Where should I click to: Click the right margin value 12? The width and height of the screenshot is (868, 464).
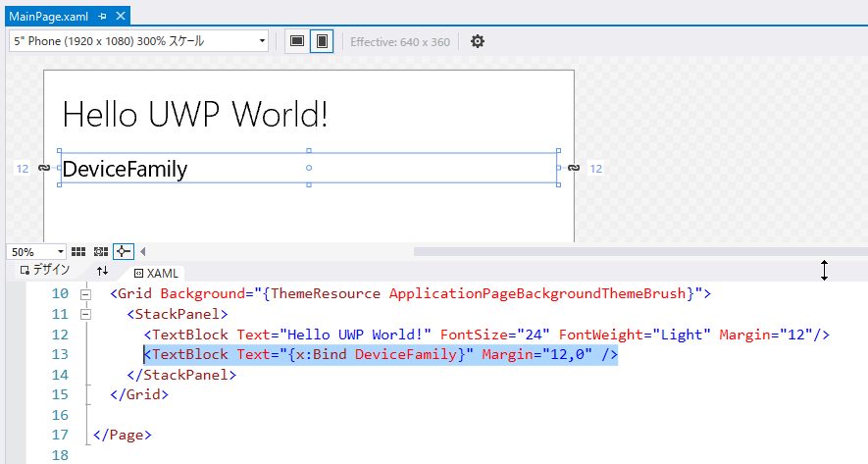(595, 169)
